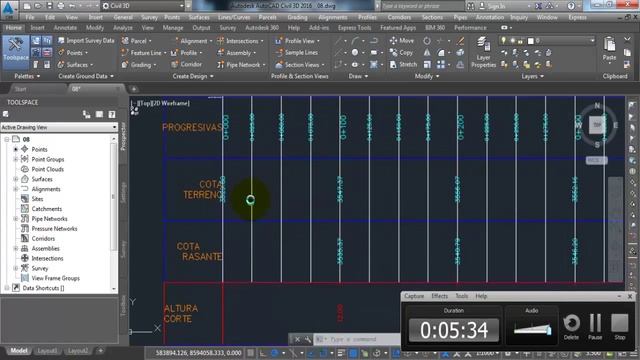Open the recorder Effects menu
Image resolution: width=640 pixels, height=360 pixels.
point(439,296)
